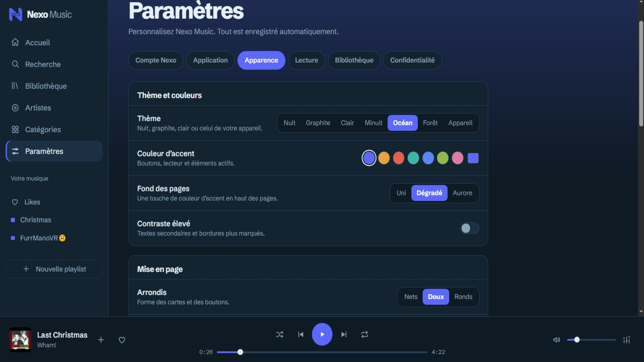Image resolution: width=644 pixels, height=362 pixels.
Task: Pick the Forêt theme
Action: (x=430, y=123)
